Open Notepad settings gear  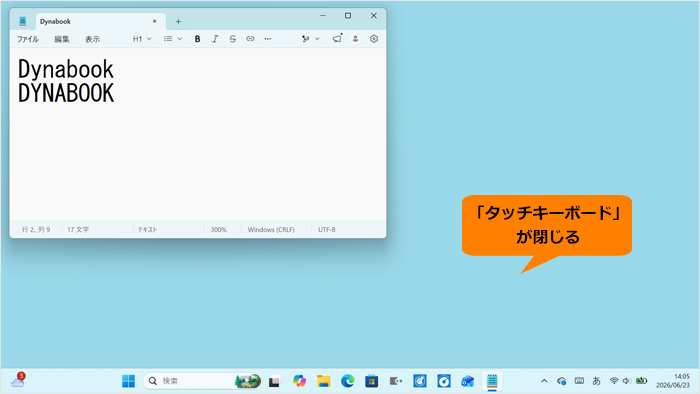(x=374, y=39)
